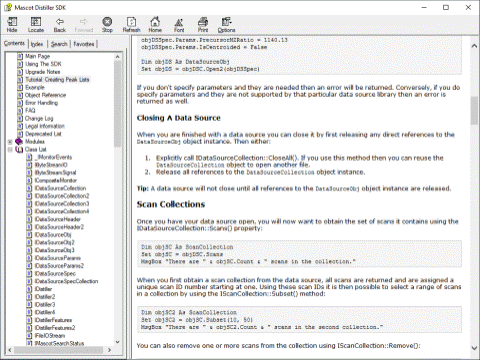Go to the Home page icon

tap(155, 25)
